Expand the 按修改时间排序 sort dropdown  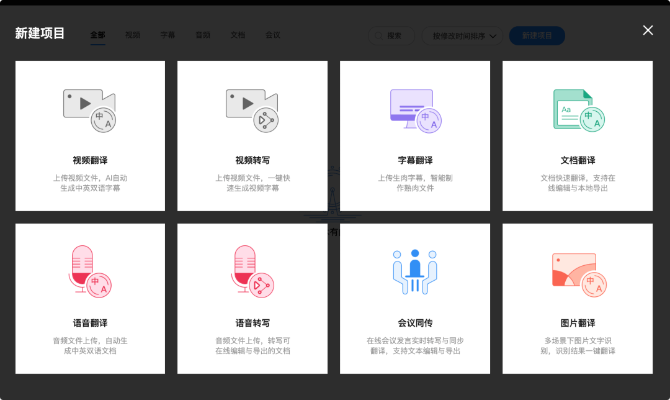click(462, 35)
